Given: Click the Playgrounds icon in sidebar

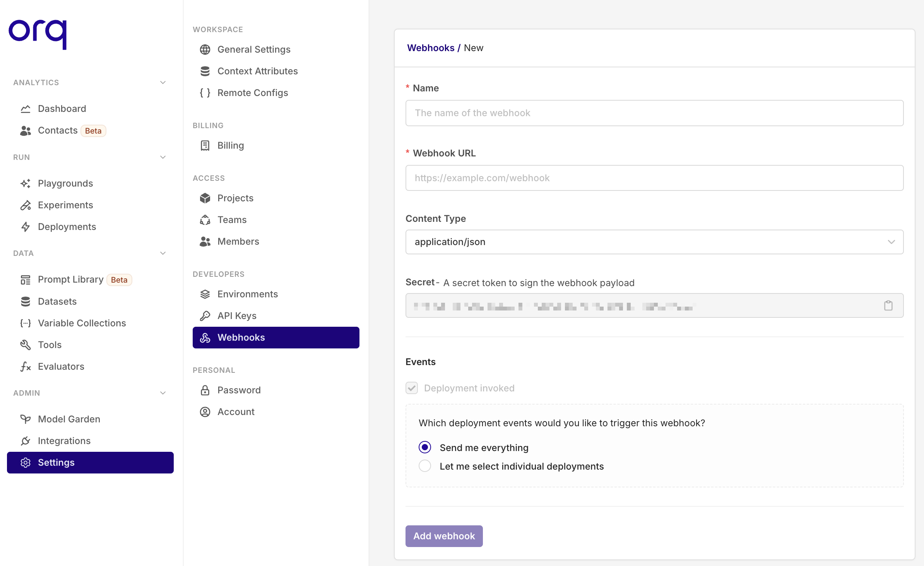Looking at the screenshot, I should (x=26, y=183).
